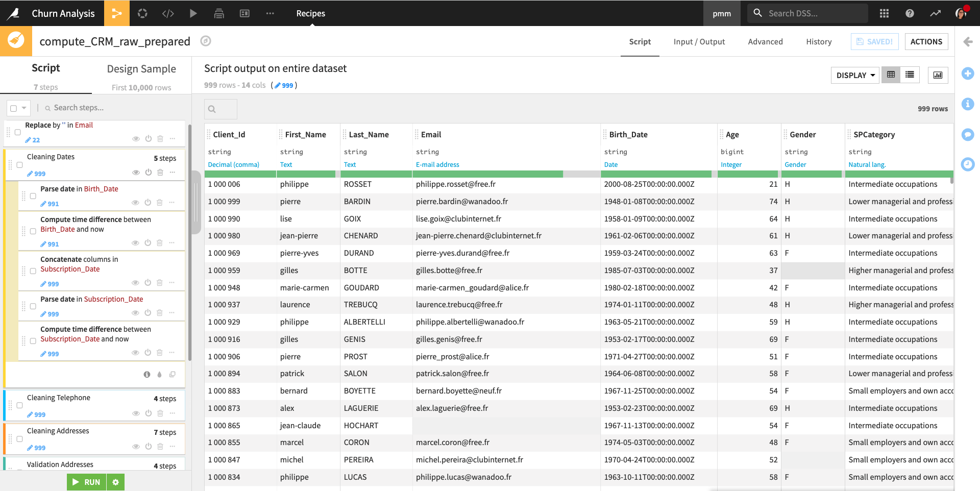Open the apps grid in the top bar
This screenshot has width=980, height=491.
(885, 13)
